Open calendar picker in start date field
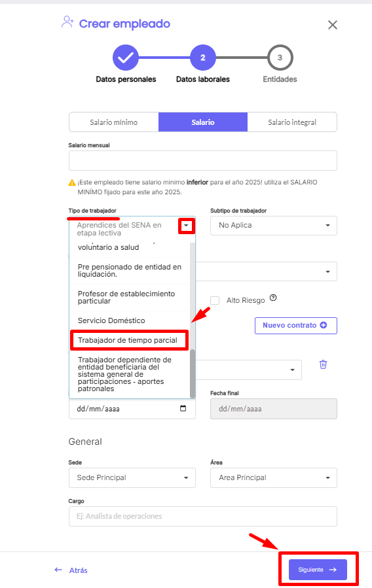 [183, 408]
